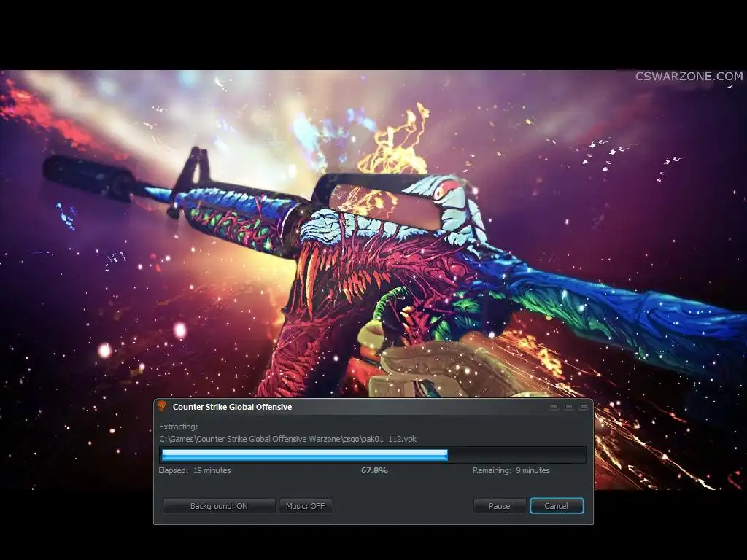The height and width of the screenshot is (560, 747).
Task: Pause the extraction process
Action: [x=500, y=506]
